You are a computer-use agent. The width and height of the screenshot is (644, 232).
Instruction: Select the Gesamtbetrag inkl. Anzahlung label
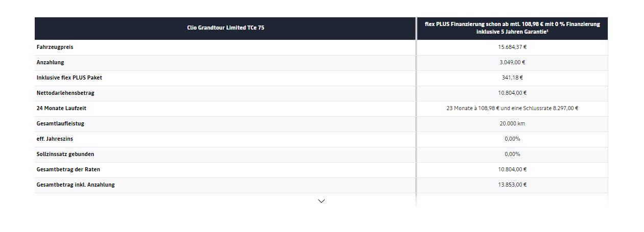click(76, 185)
